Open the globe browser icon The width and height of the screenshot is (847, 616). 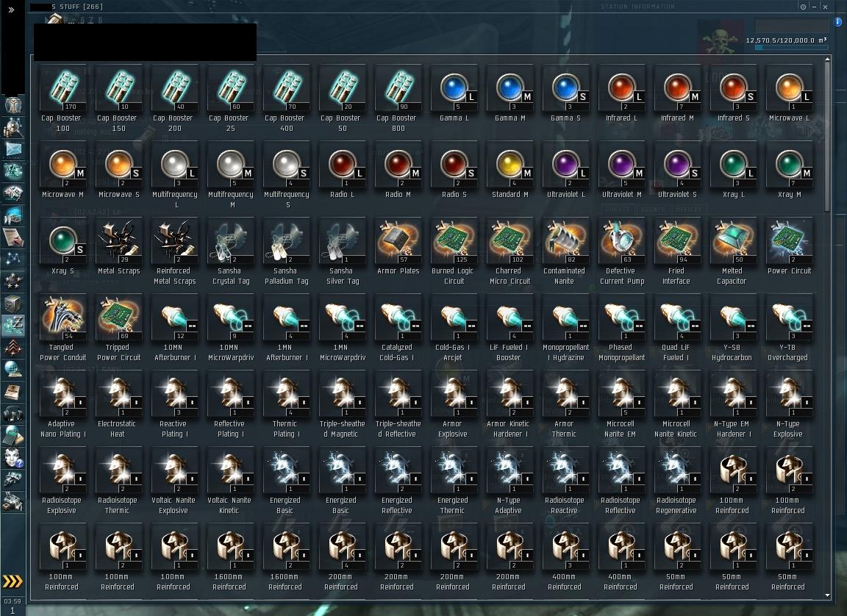tap(13, 369)
